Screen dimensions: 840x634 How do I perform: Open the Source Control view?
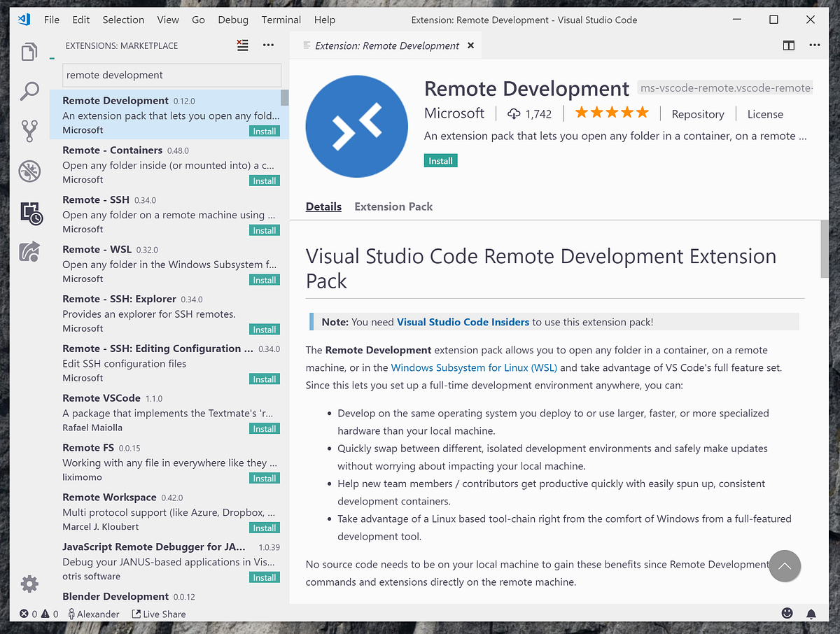tap(29, 131)
